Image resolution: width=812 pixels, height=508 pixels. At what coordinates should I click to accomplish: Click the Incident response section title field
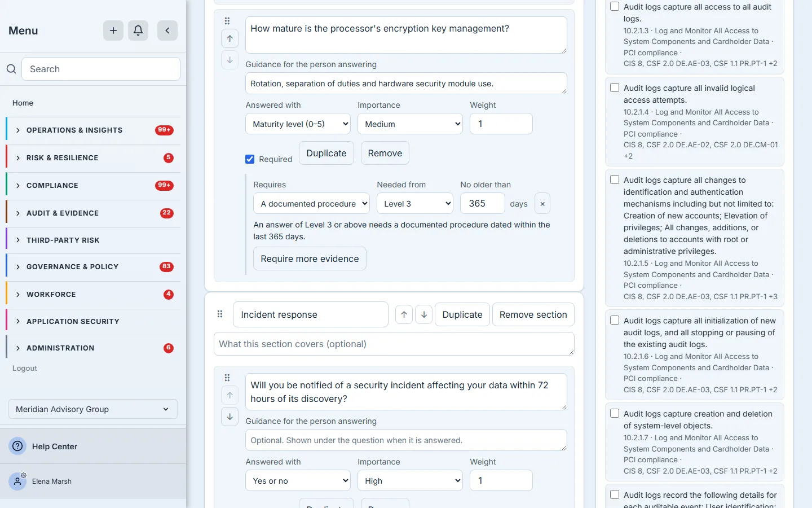tap(311, 314)
